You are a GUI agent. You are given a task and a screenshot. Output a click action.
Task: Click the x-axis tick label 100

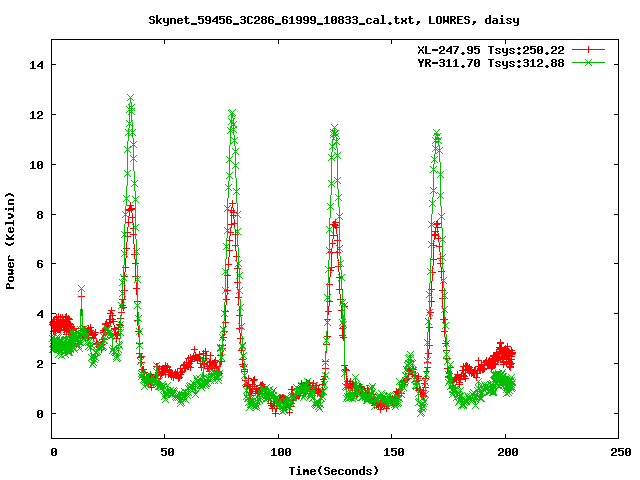click(x=281, y=452)
